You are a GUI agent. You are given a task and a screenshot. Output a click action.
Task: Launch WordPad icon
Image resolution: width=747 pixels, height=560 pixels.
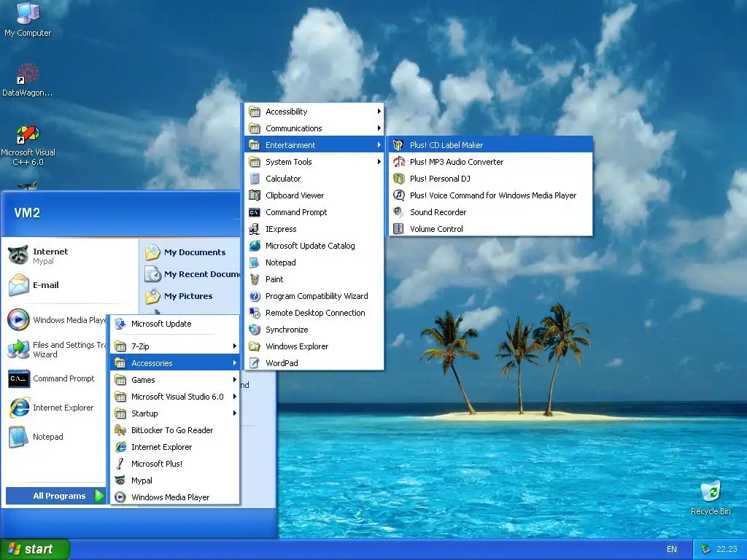[x=255, y=363]
